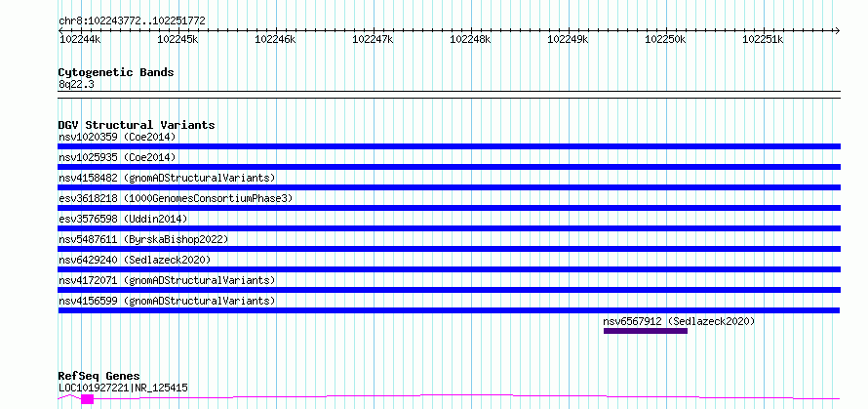This screenshot has height=409, width=868.
Task: Click the blue bar under esv3576598
Action: pyautogui.click(x=449, y=228)
